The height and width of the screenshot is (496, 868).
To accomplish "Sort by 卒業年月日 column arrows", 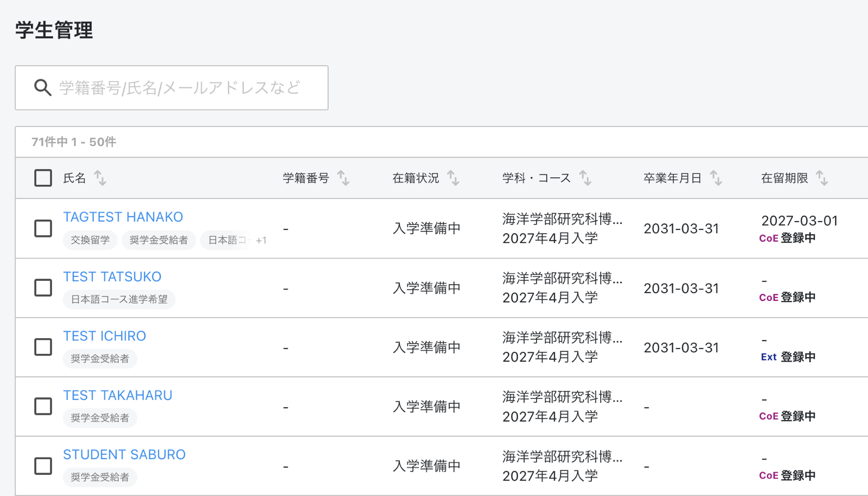I will (716, 178).
